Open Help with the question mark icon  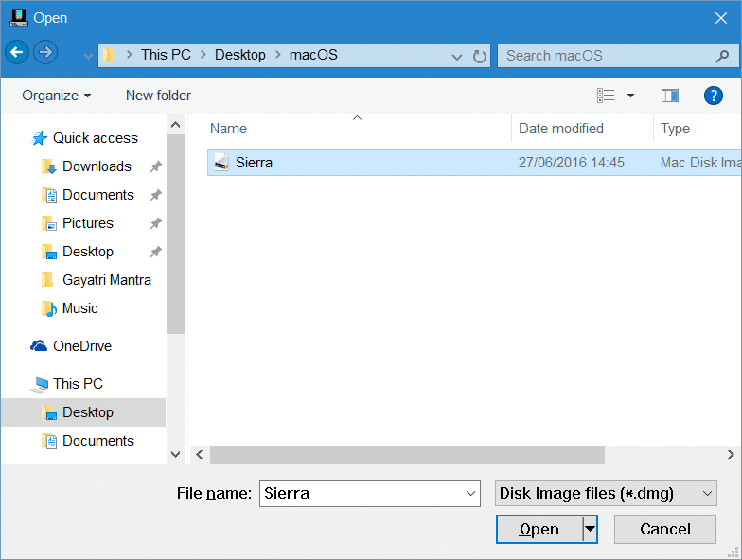coord(714,96)
